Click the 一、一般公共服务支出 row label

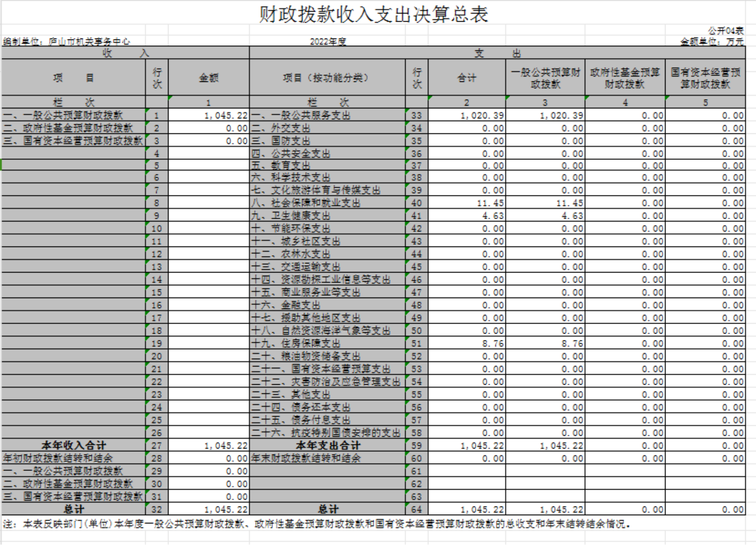pyautogui.click(x=301, y=115)
